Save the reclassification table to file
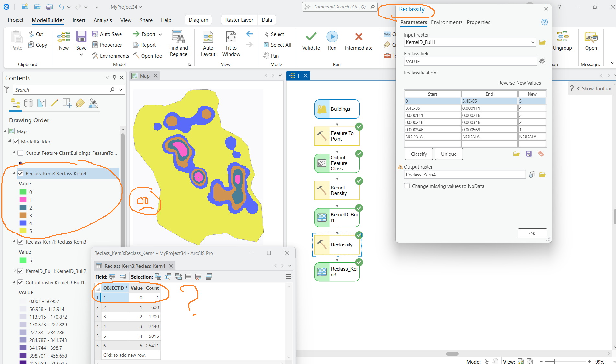This screenshot has width=616, height=364. 529,154
